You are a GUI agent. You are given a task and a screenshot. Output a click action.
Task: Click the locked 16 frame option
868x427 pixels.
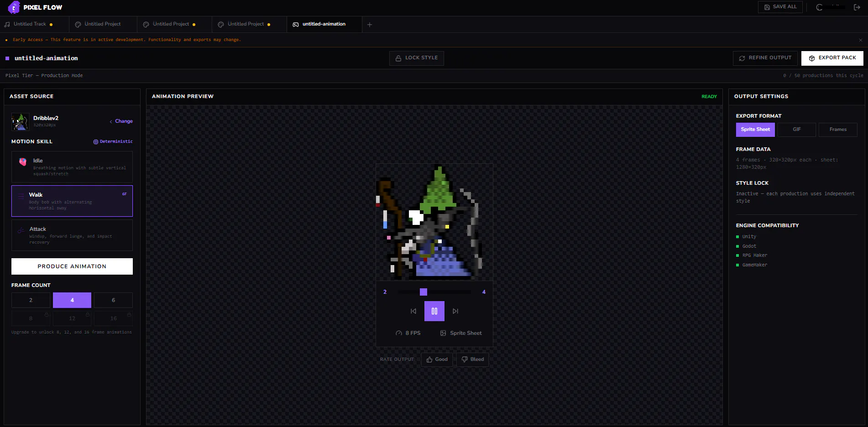click(113, 318)
